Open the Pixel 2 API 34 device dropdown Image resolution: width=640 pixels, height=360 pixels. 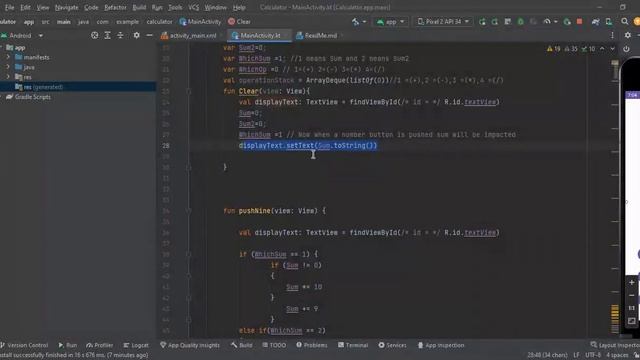443,22
